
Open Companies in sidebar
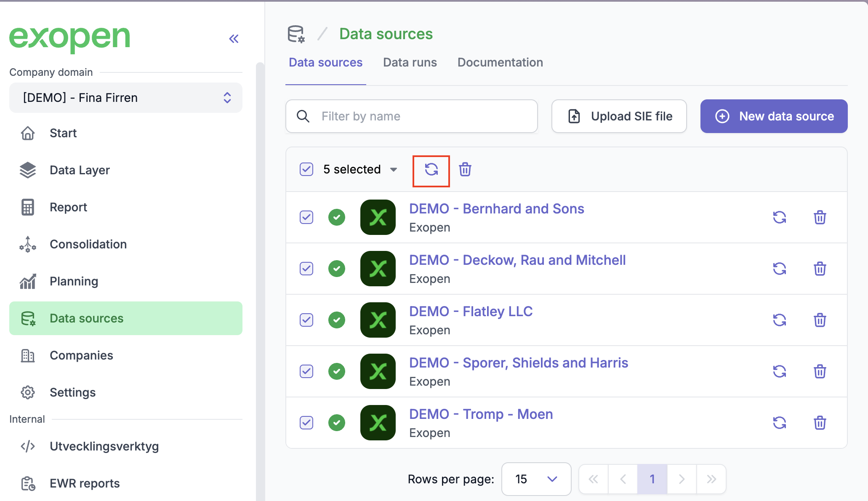pyautogui.click(x=126, y=355)
